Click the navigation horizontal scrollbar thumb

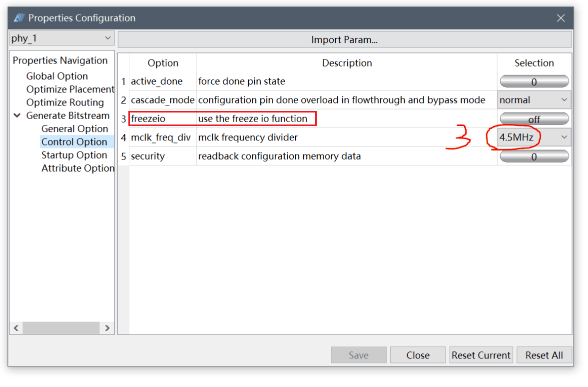tap(61, 327)
